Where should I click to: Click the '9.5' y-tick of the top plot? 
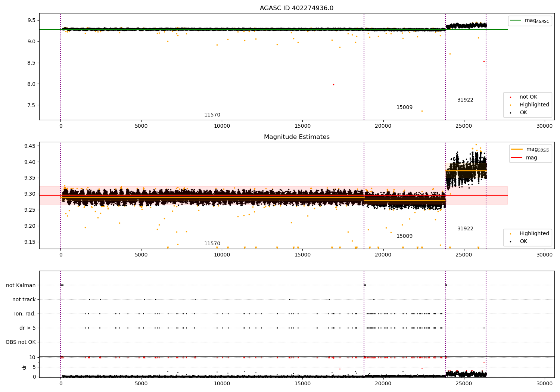[31, 20]
